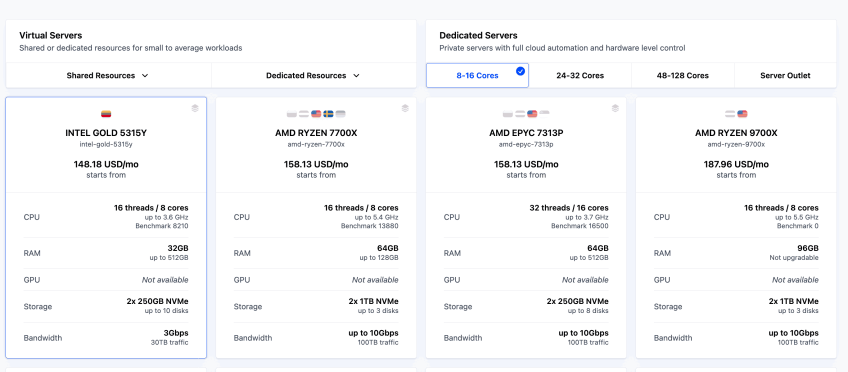Viewport: 848px width, 372px height.
Task: Click the US flag on AMD RYZEN 7700X card
Action: (316, 114)
